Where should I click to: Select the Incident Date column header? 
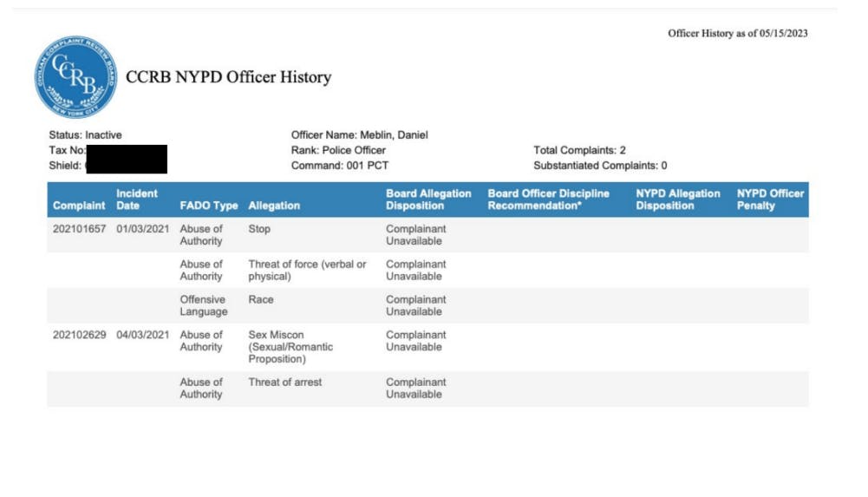[x=137, y=199]
